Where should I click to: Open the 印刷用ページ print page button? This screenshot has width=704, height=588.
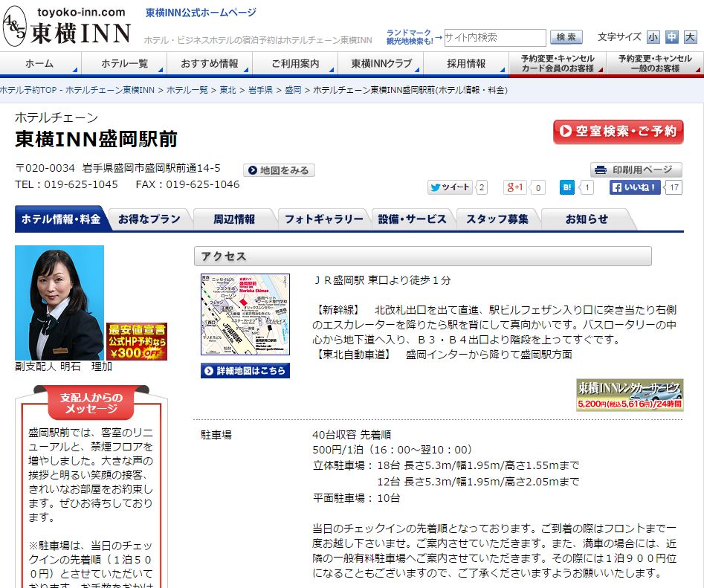tap(636, 169)
